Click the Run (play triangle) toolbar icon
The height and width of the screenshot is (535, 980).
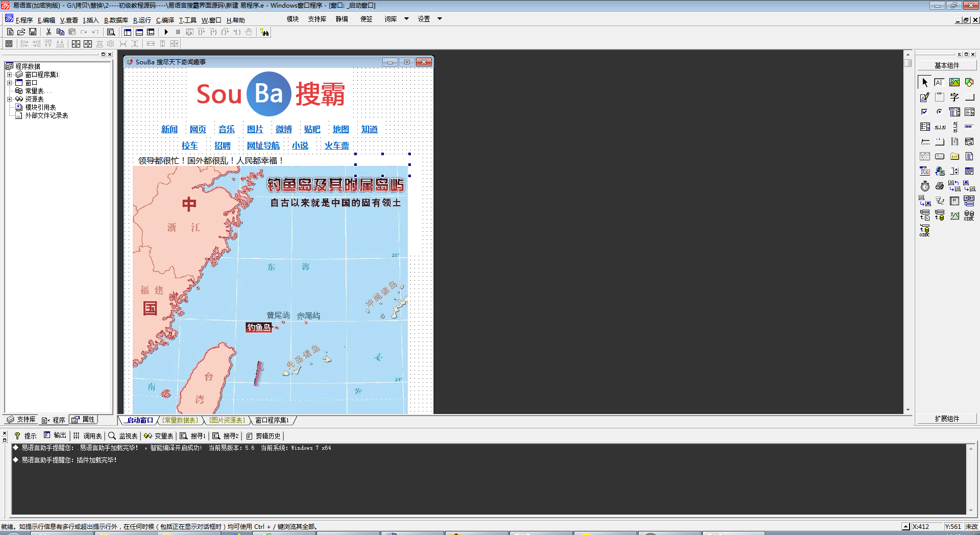pyautogui.click(x=166, y=32)
